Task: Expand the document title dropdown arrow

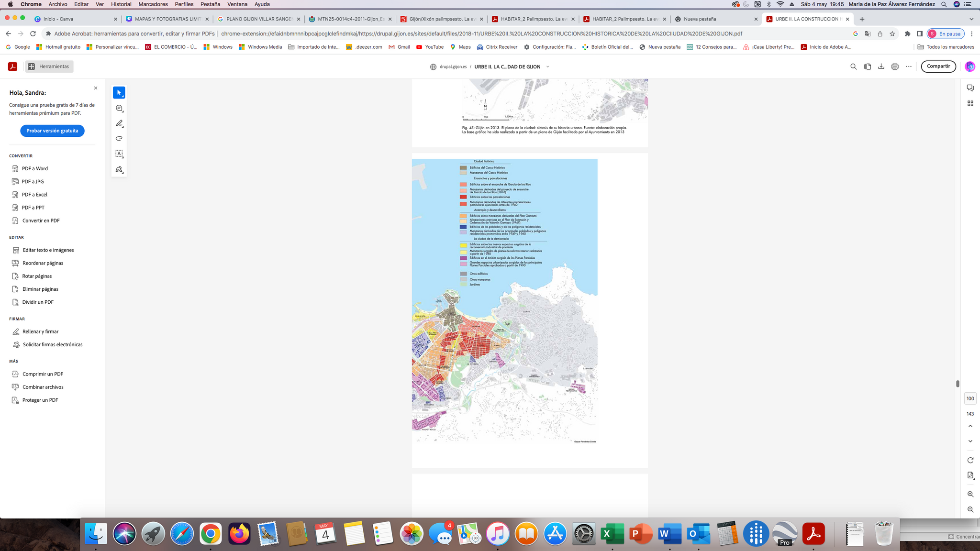Action: click(547, 67)
